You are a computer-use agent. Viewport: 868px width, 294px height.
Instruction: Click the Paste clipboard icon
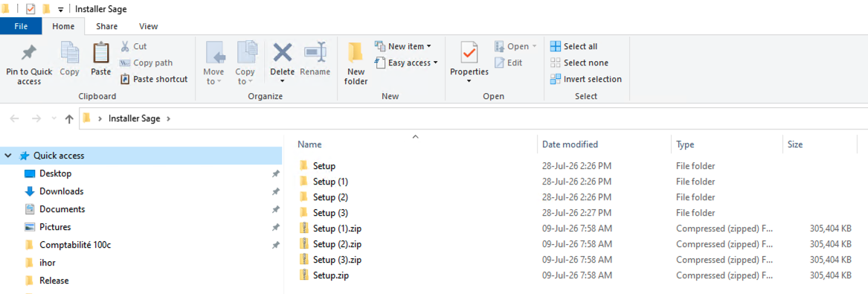click(100, 53)
